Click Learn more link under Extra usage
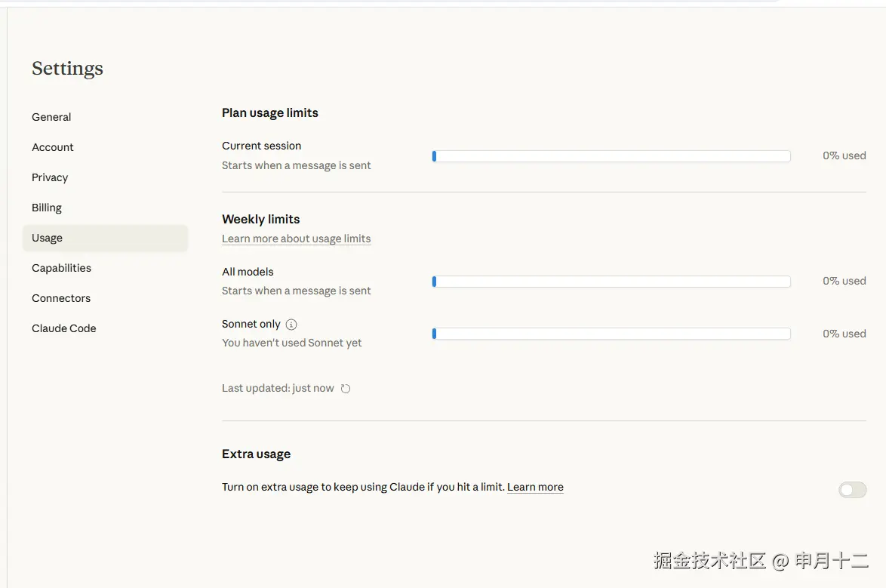Viewport: 886px width, 588px height. 535,488
